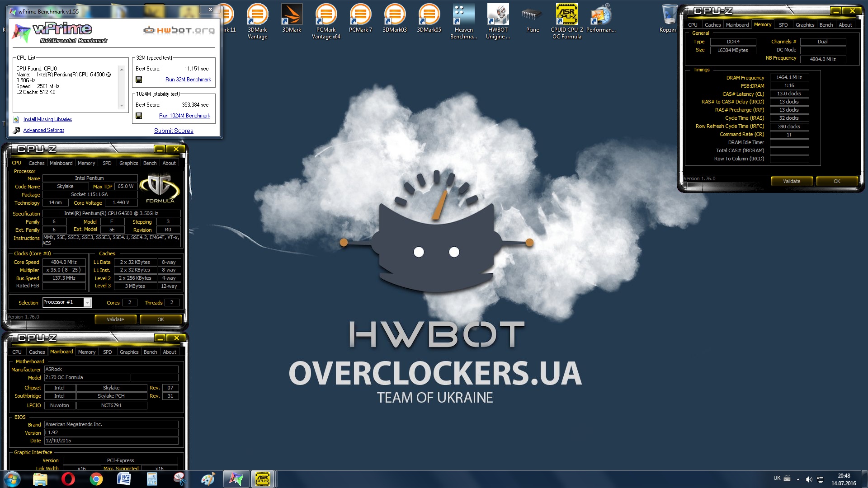Open the PCMark 7 desktop shortcut
The image size is (868, 488).
(x=360, y=18)
